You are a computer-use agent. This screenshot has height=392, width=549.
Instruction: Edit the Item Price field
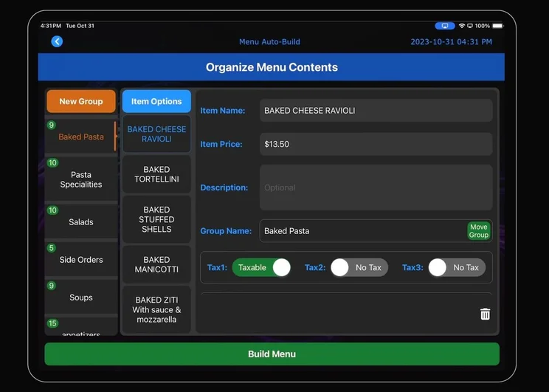[376, 144]
